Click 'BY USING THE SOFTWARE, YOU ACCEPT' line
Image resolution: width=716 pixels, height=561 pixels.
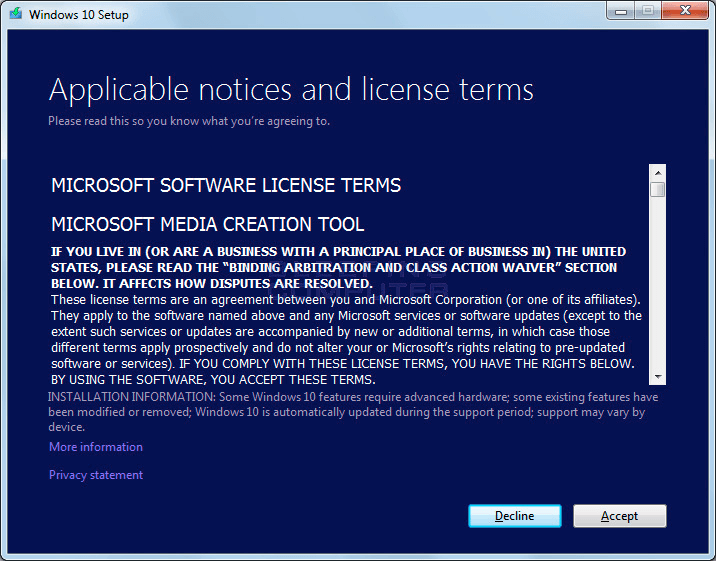point(213,380)
